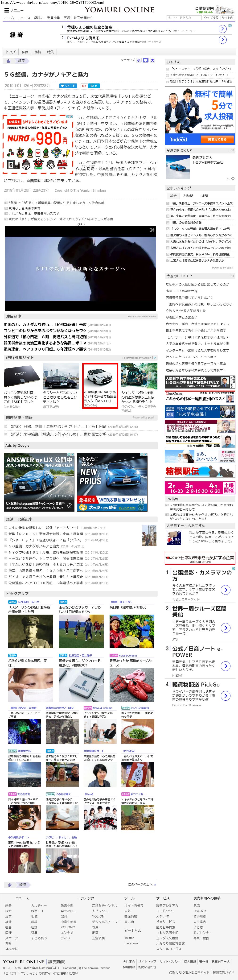Open 特集 sub-tab
The width and height of the screenshot is (238, 980).
click(x=50, y=52)
